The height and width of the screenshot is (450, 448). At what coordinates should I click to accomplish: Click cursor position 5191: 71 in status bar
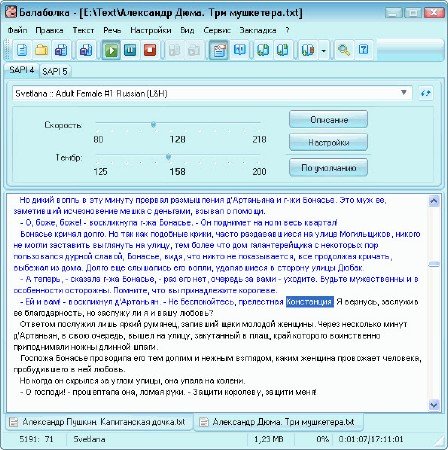click(x=36, y=439)
